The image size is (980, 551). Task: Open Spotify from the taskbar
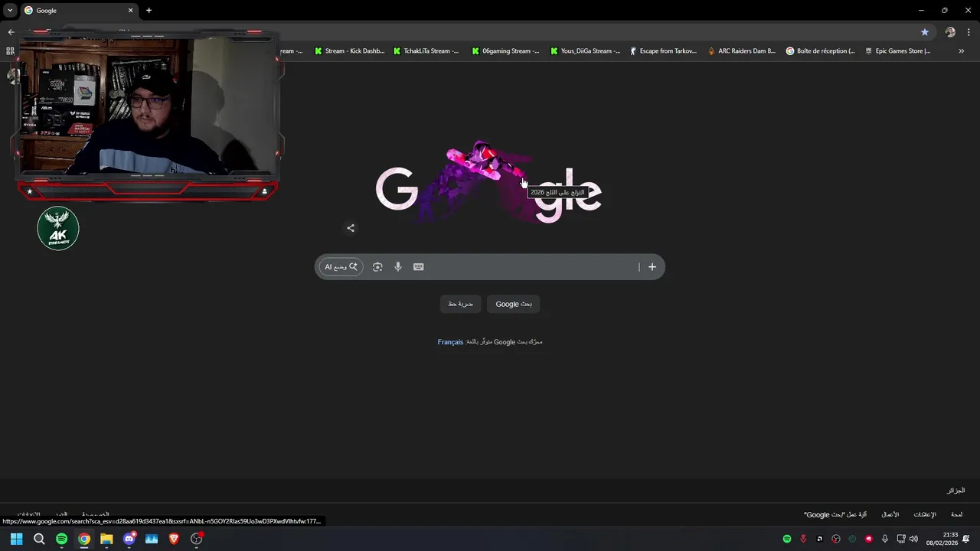(x=61, y=539)
